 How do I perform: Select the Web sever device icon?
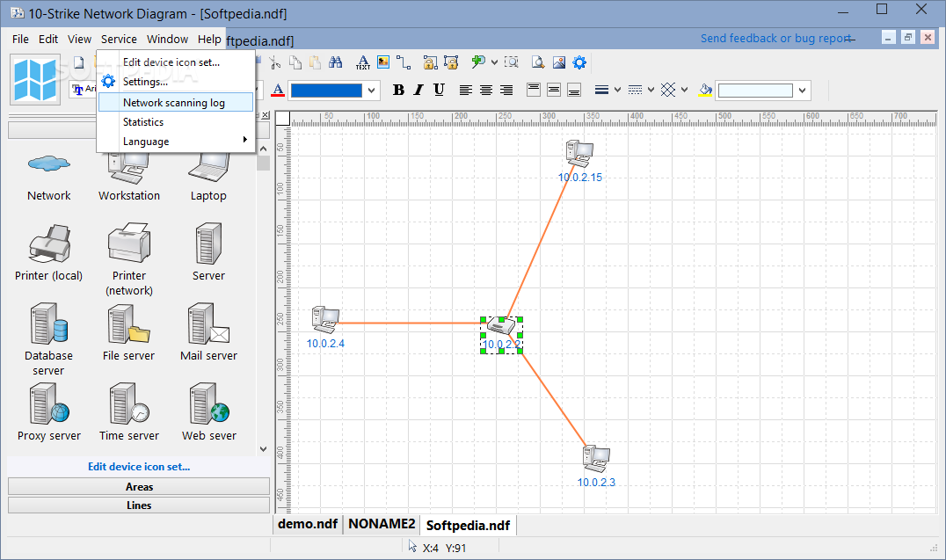coord(208,404)
